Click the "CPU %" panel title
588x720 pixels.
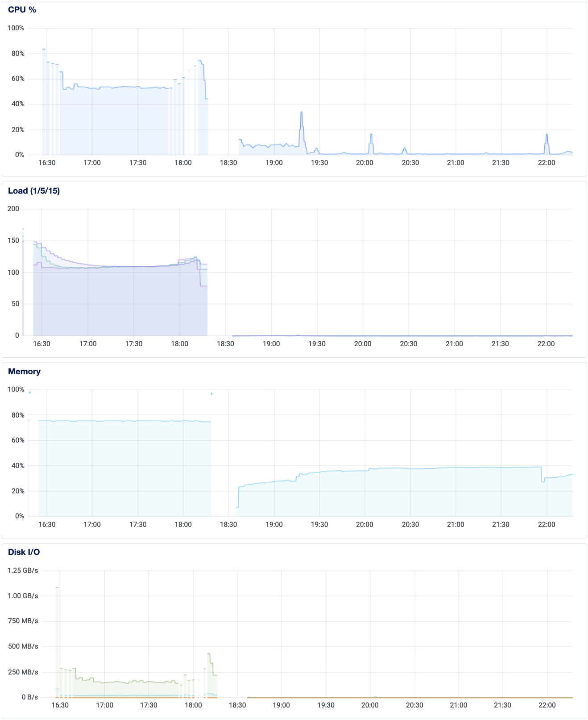[x=22, y=10]
